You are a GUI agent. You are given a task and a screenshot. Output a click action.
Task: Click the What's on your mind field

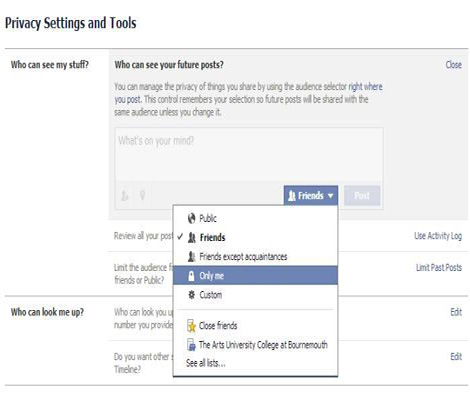(x=249, y=154)
